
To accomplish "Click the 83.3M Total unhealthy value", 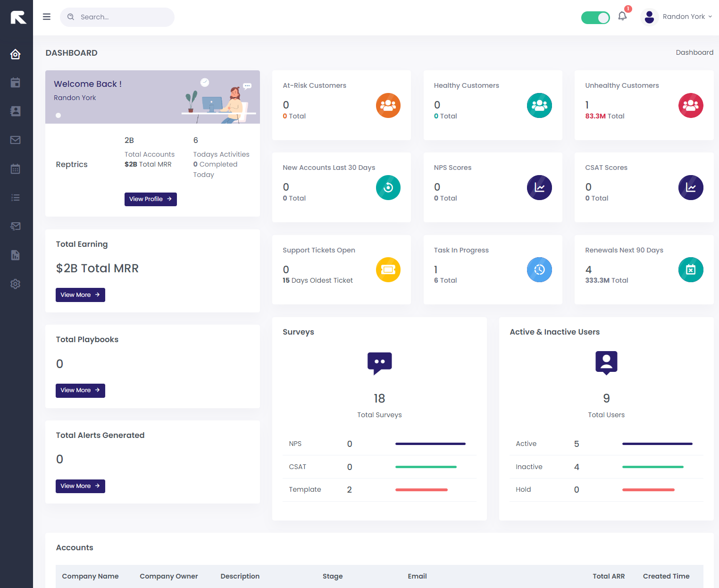I will click(x=605, y=116).
